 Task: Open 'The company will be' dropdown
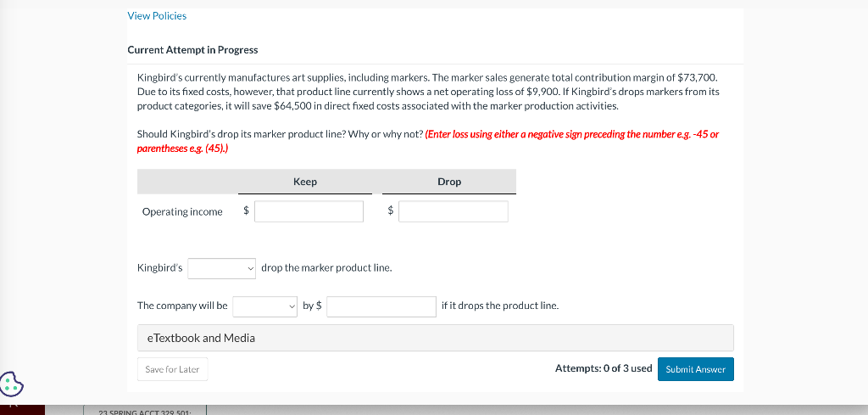point(265,306)
